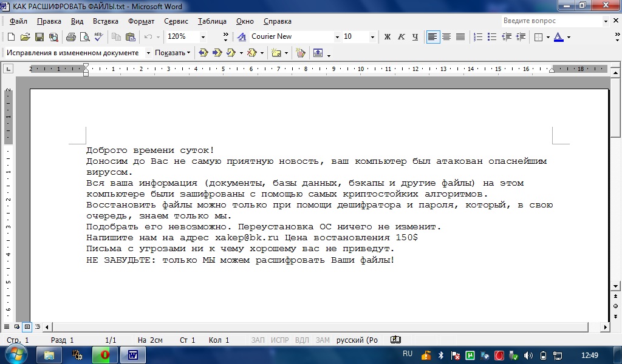This screenshot has width=622, height=364.
Task: Click the Windows Start button
Action: tap(15, 354)
